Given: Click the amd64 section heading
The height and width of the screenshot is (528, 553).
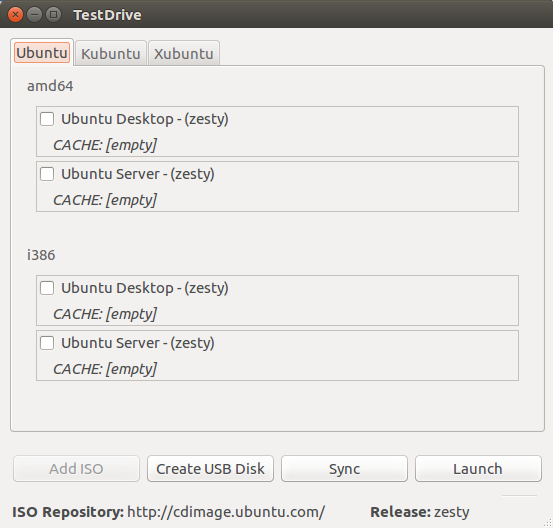Looking at the screenshot, I should (50, 86).
